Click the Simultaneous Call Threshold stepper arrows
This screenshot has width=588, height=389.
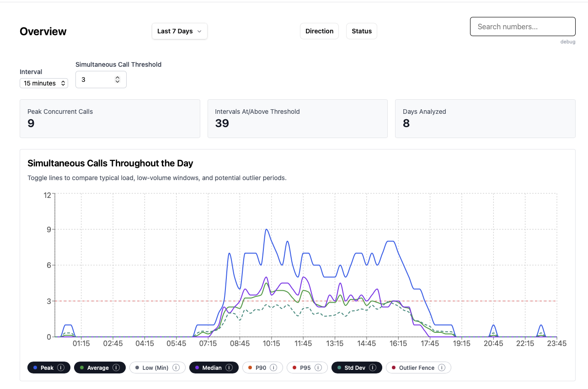(118, 80)
